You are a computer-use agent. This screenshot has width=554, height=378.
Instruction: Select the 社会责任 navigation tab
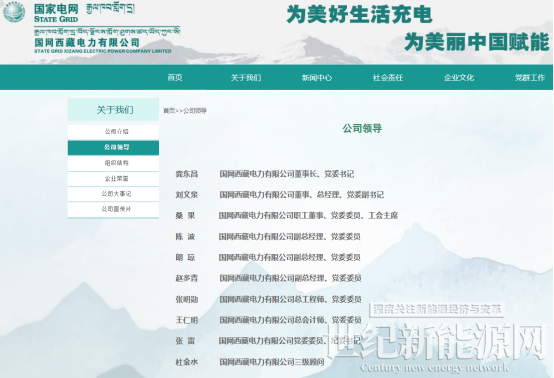(x=388, y=77)
